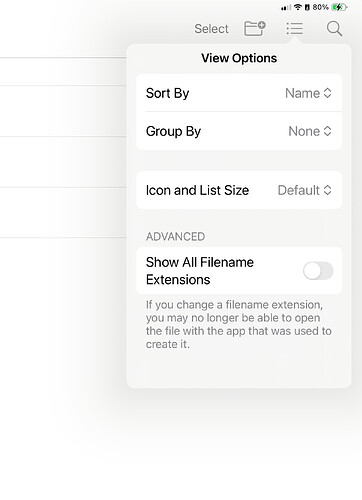
Task: Open the Icon and List Size Default dropdown
Action: click(305, 190)
